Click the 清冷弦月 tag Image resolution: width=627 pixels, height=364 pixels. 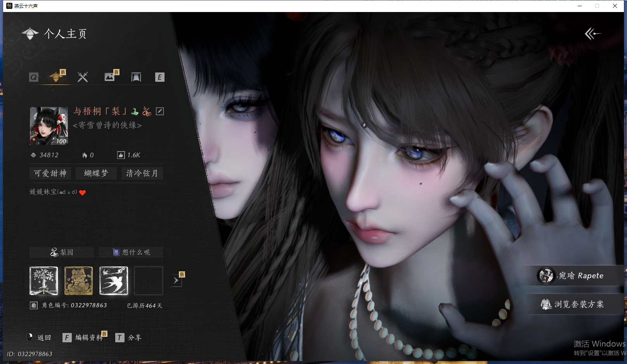pyautogui.click(x=142, y=173)
